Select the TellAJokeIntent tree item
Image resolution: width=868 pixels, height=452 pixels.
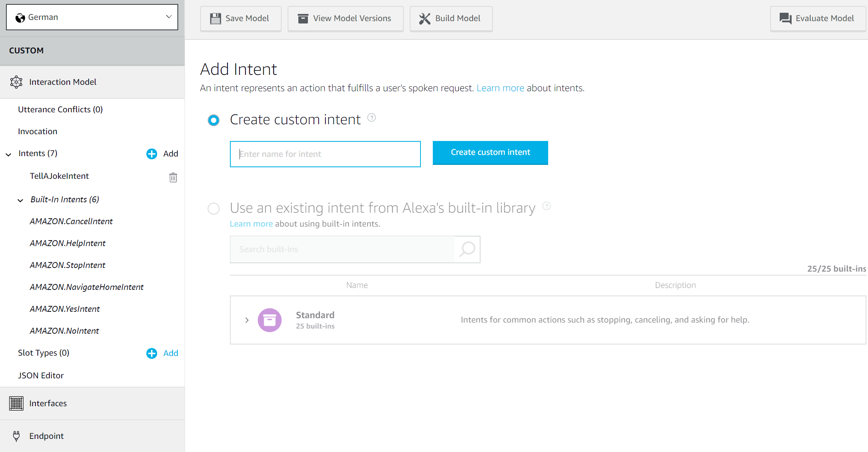[x=59, y=175]
